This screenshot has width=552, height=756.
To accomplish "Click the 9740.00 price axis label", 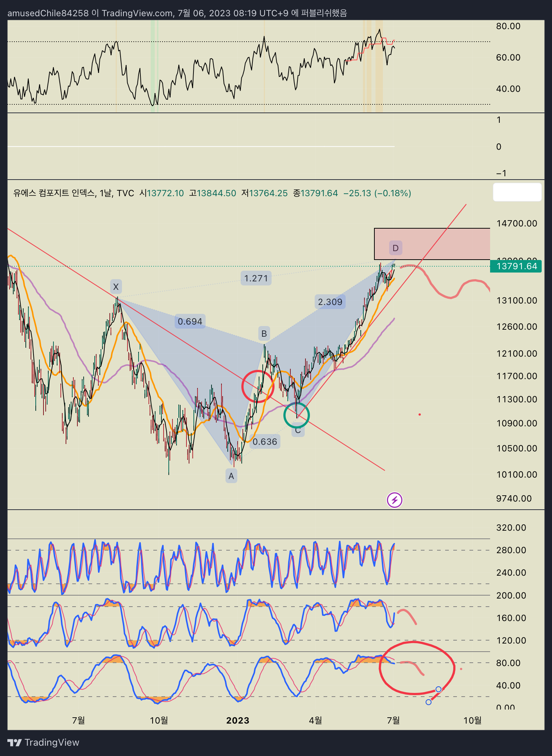I will coord(514,499).
